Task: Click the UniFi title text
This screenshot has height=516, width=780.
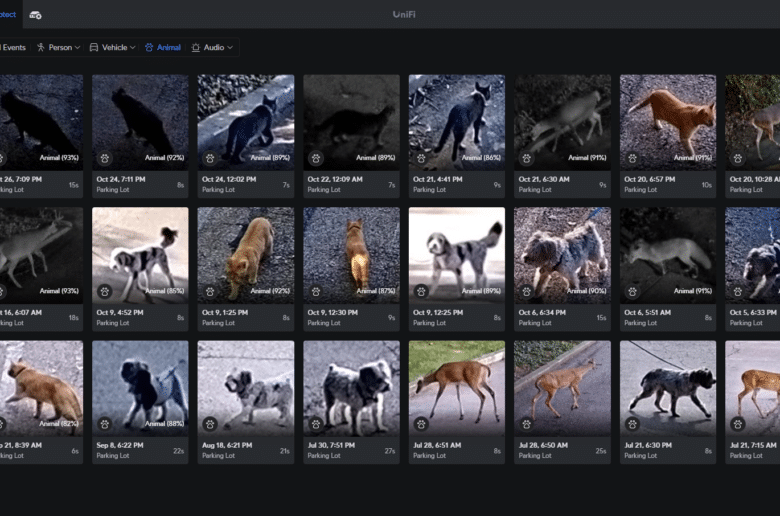Action: click(403, 14)
